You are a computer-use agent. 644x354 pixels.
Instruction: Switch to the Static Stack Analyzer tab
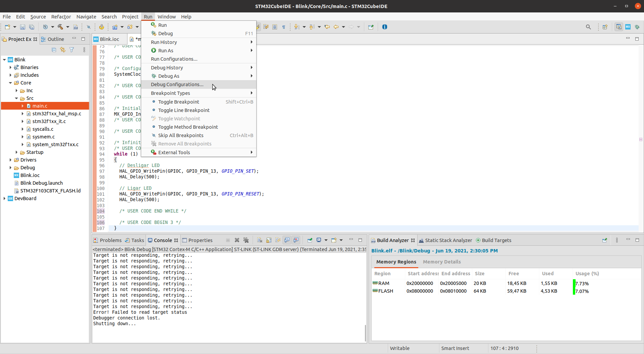(x=445, y=240)
